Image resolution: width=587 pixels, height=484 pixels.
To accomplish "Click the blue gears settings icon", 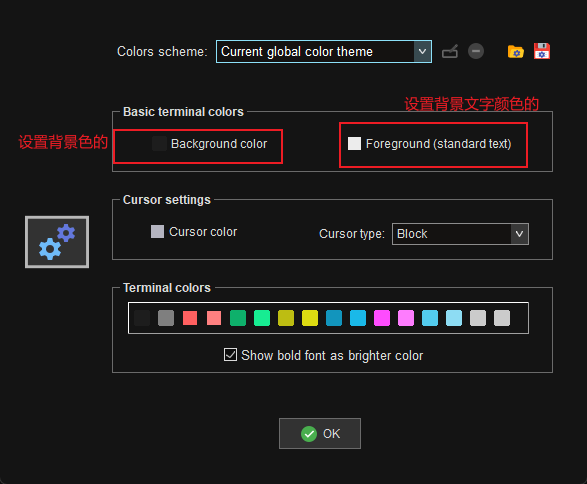I will (x=57, y=242).
